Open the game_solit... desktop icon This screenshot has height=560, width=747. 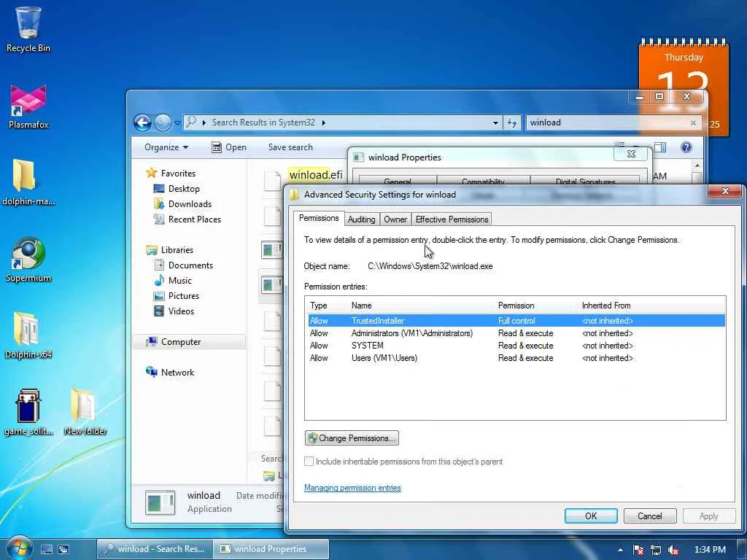tap(28, 413)
